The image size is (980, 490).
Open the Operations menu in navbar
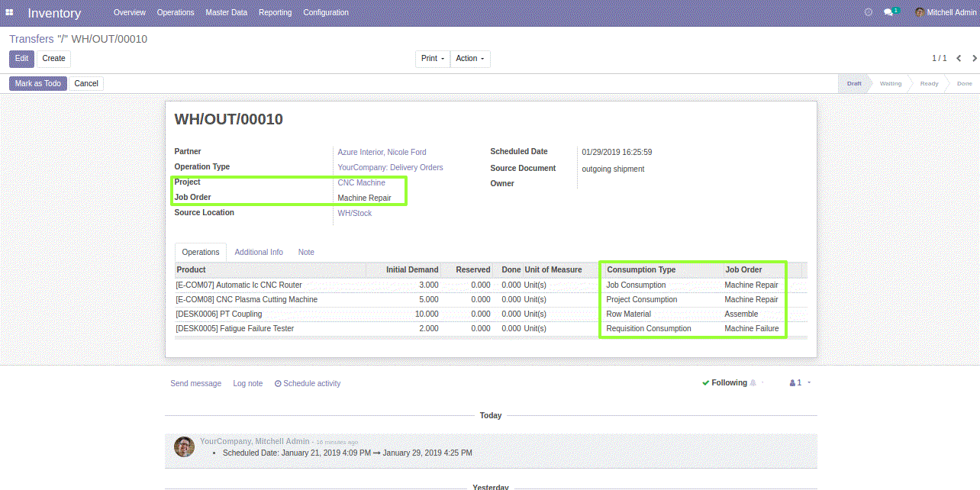click(176, 12)
